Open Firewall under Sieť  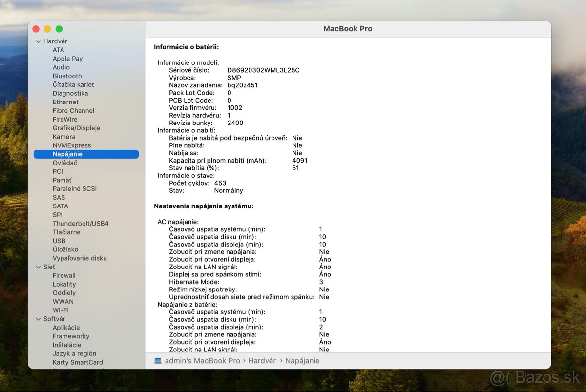tap(64, 275)
